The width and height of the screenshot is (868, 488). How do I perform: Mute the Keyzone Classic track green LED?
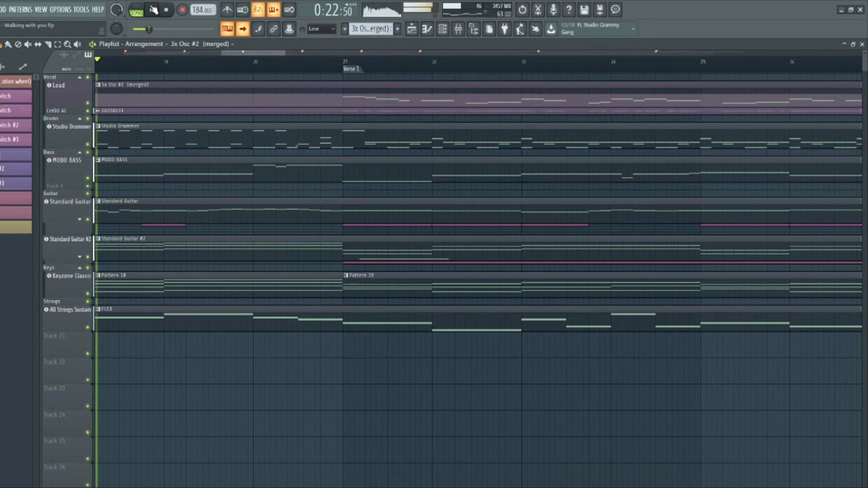(x=88, y=294)
